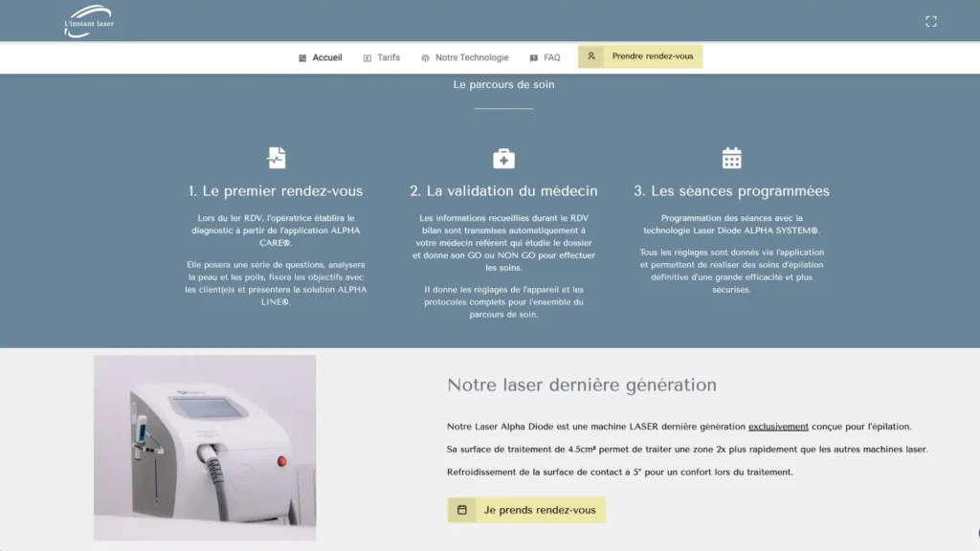Select heading 1. Le premier rendez-vous
Viewport: 980px width, 551px height.
276,191
